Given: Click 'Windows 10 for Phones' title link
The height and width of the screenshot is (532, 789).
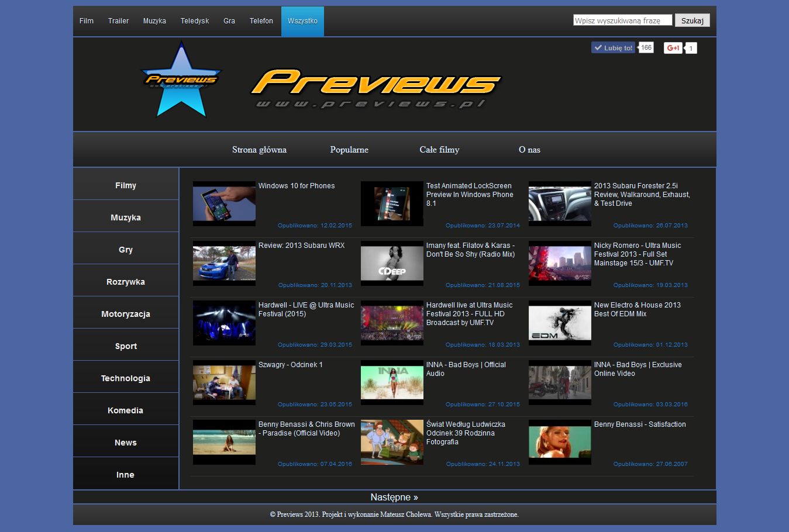Looking at the screenshot, I should coord(297,186).
